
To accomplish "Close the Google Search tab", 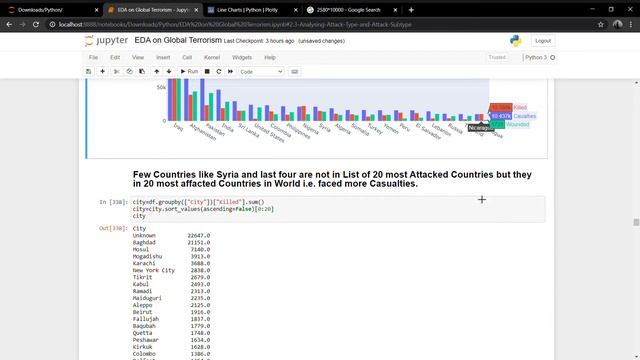I will coord(395,10).
